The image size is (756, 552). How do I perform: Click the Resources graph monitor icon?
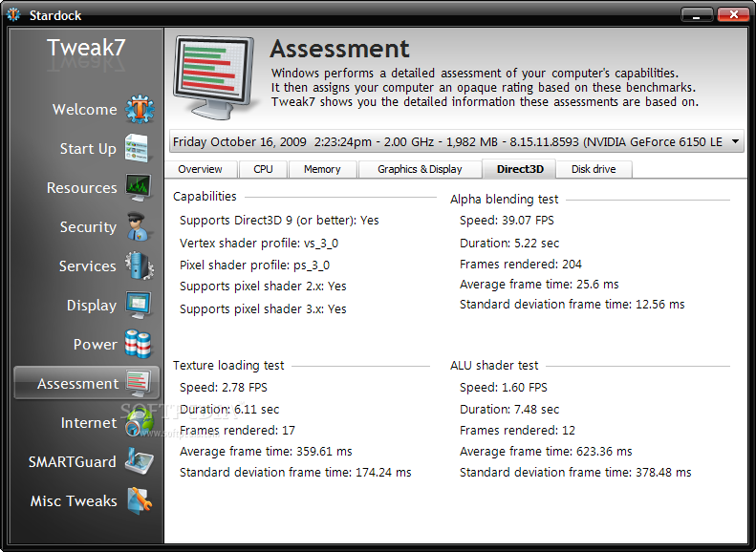coord(139,187)
